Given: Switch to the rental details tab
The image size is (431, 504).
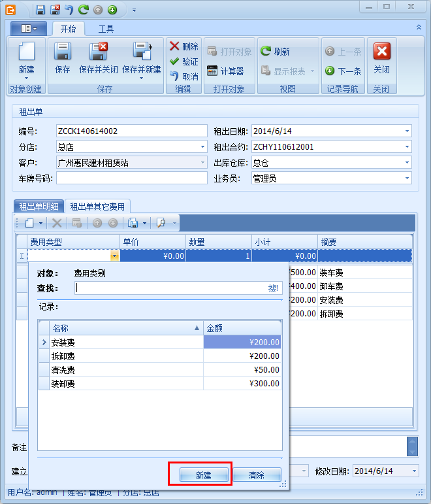Looking at the screenshot, I should (x=39, y=207).
